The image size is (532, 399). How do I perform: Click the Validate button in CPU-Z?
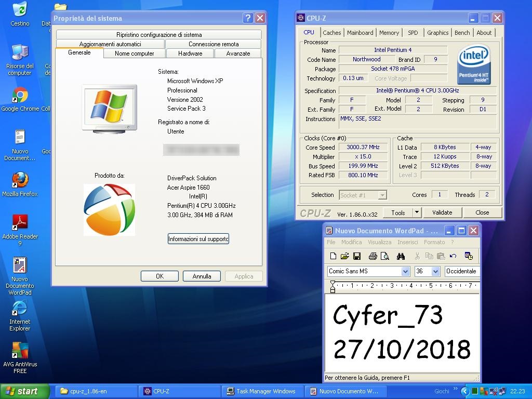pos(442,212)
